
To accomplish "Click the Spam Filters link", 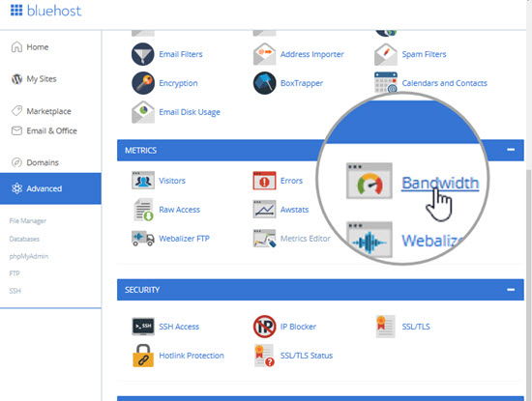I will point(424,54).
